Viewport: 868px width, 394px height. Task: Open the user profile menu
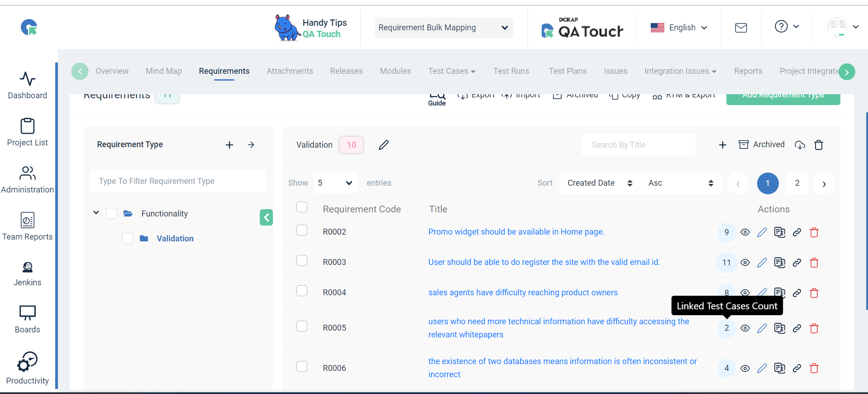tap(843, 27)
